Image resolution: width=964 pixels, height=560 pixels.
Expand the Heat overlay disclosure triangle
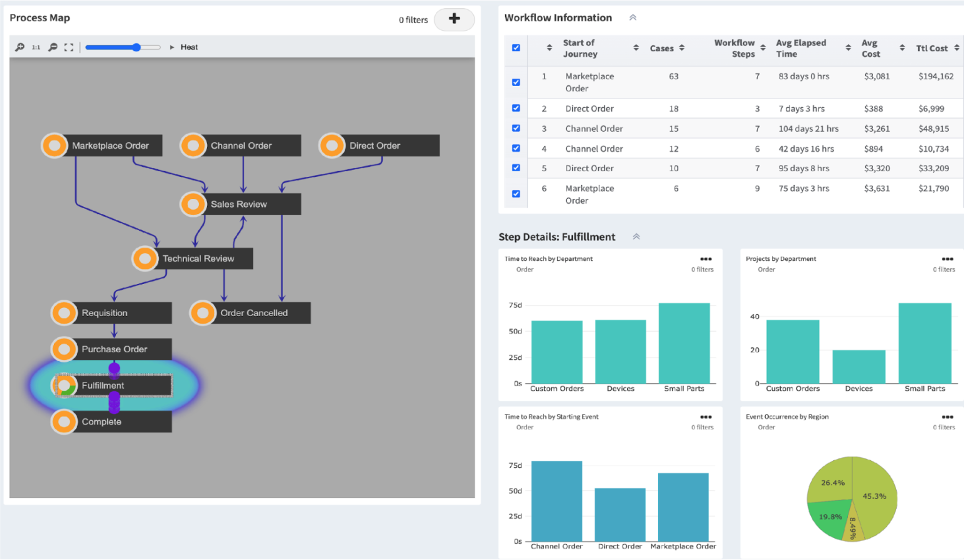(171, 46)
